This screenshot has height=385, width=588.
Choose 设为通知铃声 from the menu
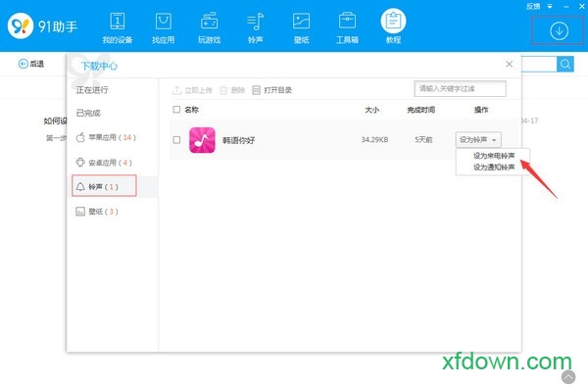tap(494, 168)
